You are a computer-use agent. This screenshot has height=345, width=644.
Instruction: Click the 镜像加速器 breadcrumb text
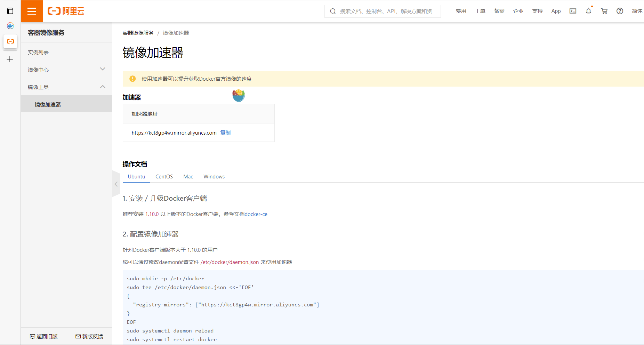[176, 33]
